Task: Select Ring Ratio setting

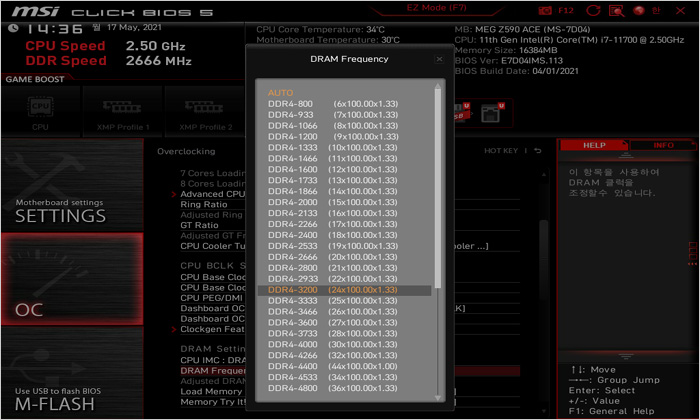Action: coord(204,204)
